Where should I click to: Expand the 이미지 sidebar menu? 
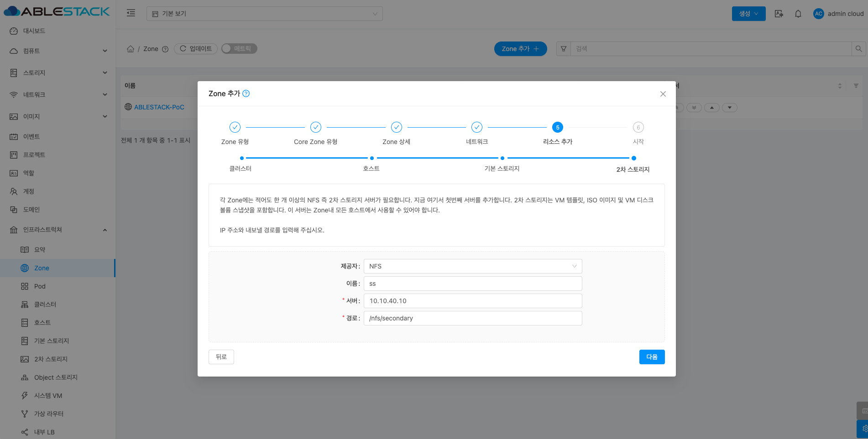coord(58,117)
